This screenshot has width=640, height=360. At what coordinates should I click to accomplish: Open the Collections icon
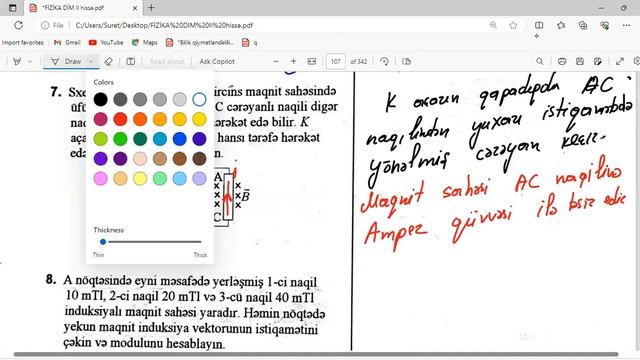pos(583,25)
